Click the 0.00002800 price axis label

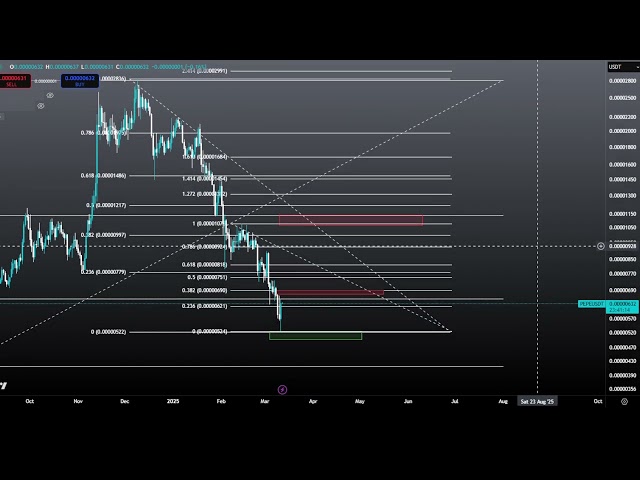[x=622, y=80]
